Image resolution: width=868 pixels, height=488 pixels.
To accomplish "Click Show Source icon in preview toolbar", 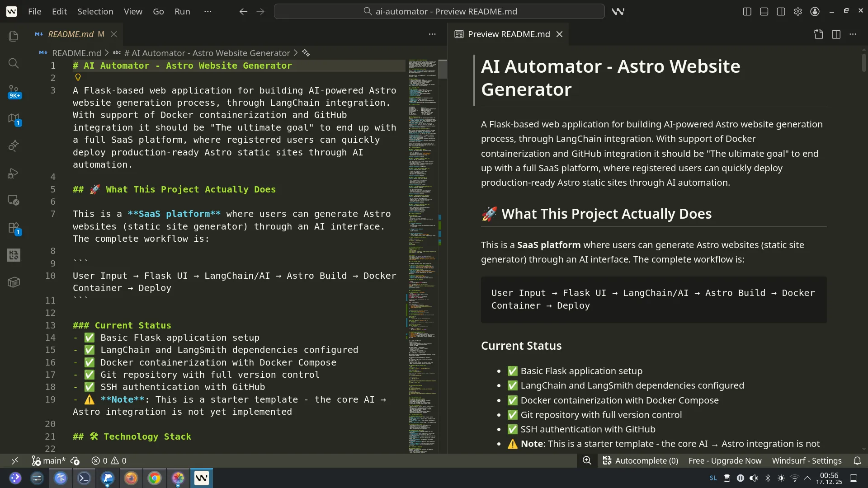I will (x=818, y=34).
